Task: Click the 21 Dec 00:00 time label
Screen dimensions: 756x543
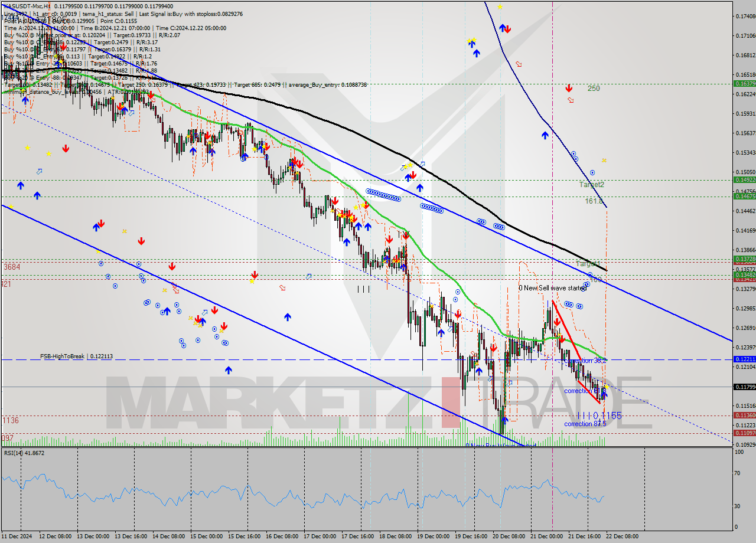Action: [547, 536]
